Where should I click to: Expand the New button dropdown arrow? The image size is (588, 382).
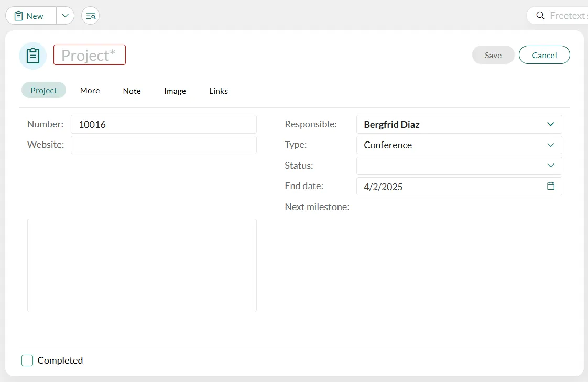click(x=65, y=16)
